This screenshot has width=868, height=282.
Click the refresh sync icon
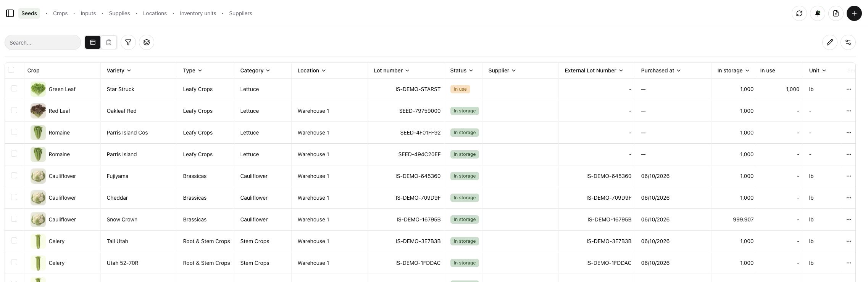(x=799, y=13)
